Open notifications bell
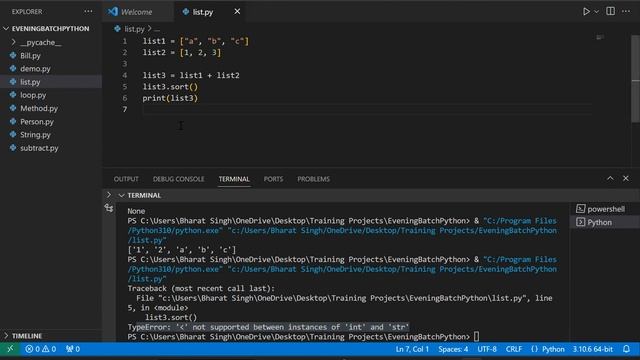 pos(626,349)
